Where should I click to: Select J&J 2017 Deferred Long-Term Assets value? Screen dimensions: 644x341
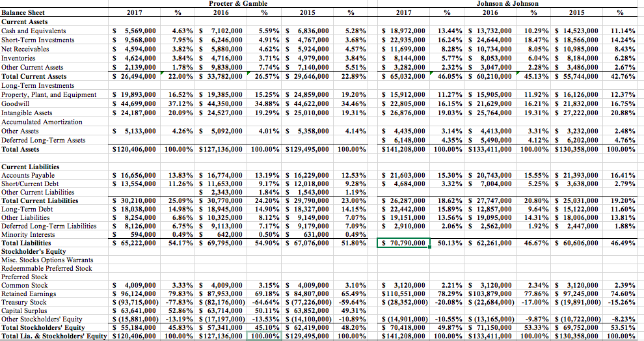click(403, 140)
